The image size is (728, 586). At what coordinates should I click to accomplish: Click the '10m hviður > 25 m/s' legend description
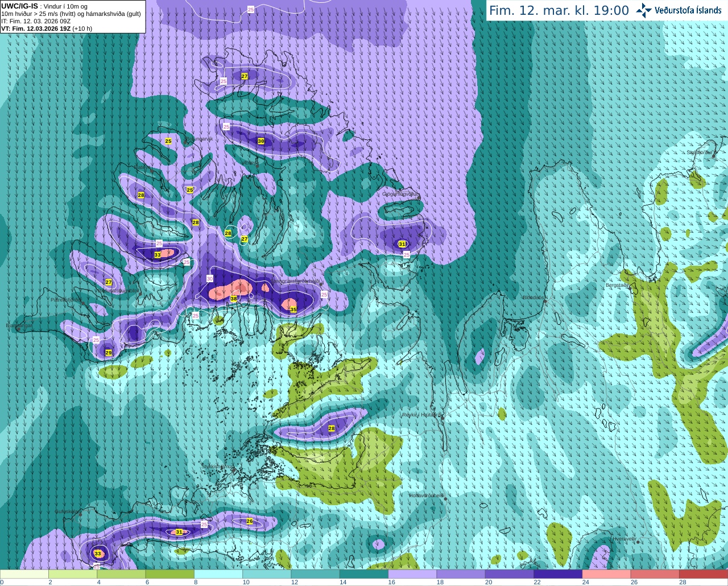coord(71,14)
